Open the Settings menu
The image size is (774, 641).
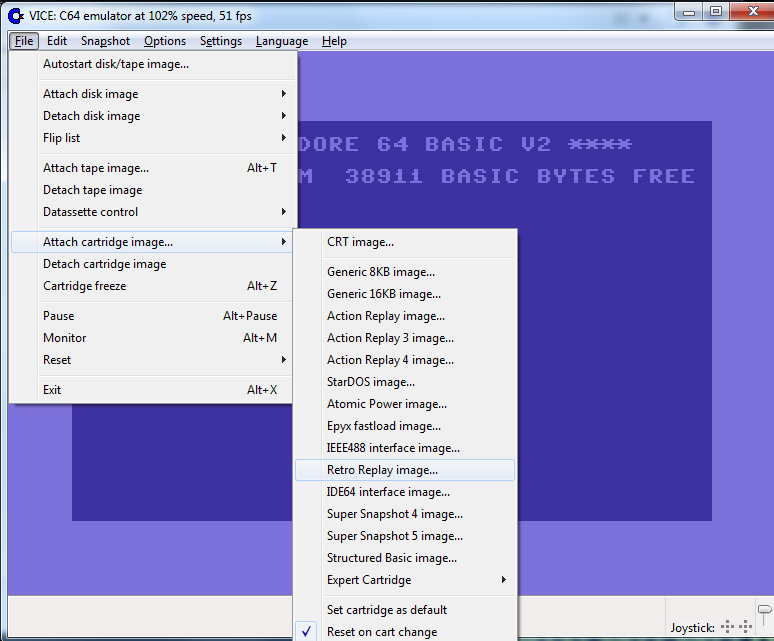220,41
